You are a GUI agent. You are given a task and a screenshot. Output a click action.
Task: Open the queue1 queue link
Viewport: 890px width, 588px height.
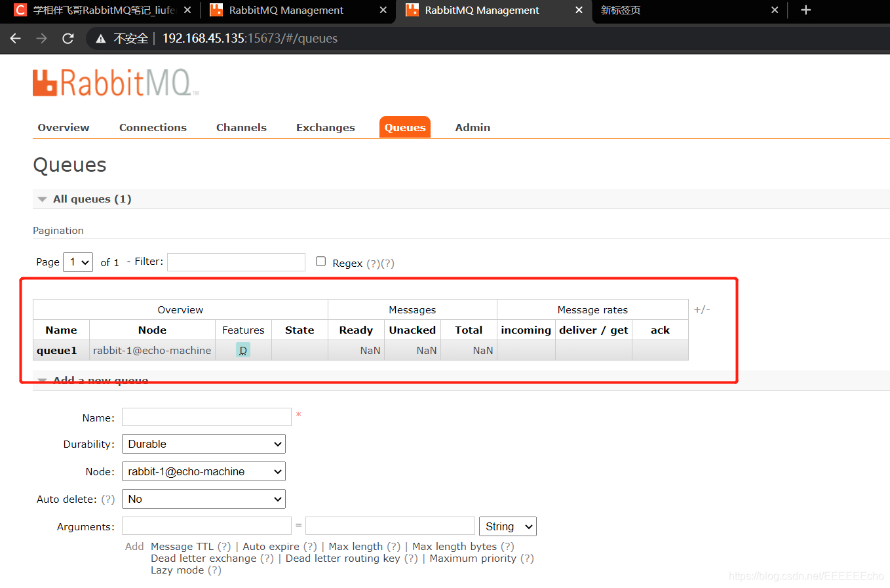[57, 350]
